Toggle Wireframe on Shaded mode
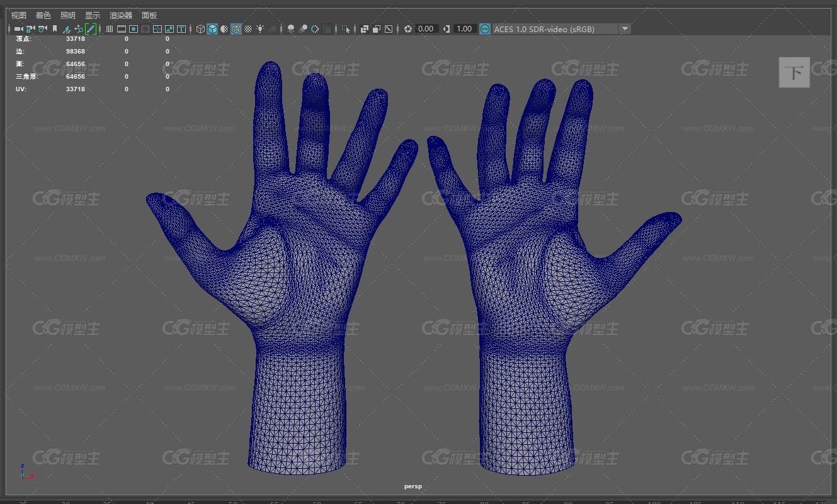 click(x=236, y=29)
